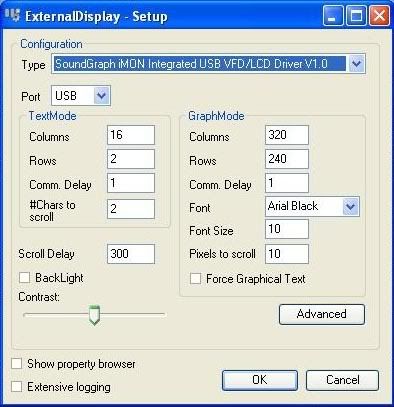Enable Extensive logging checkbox
This screenshot has height=407, width=394.
click(17, 387)
